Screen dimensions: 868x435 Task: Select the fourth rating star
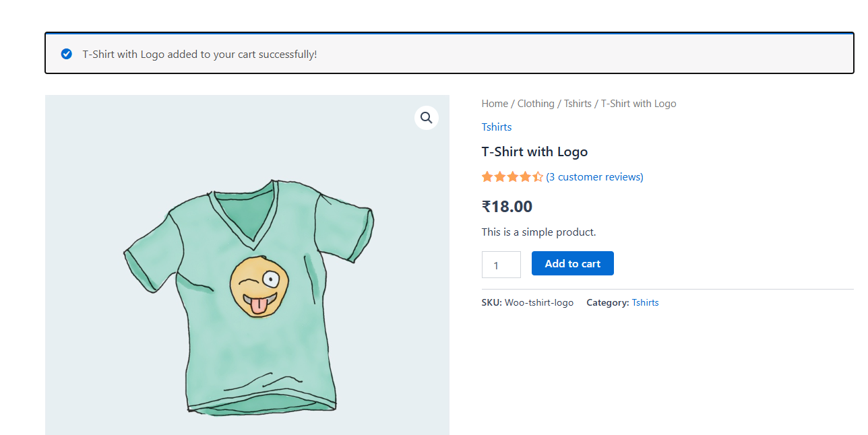(525, 176)
